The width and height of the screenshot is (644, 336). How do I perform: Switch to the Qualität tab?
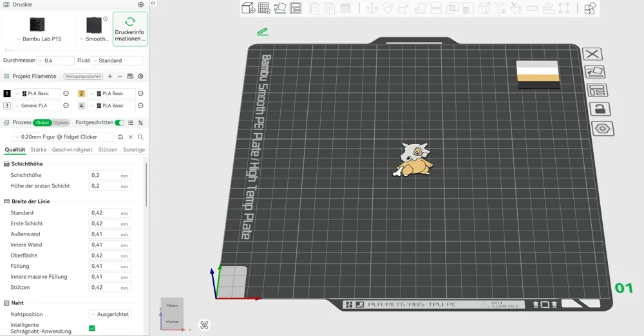click(x=15, y=149)
